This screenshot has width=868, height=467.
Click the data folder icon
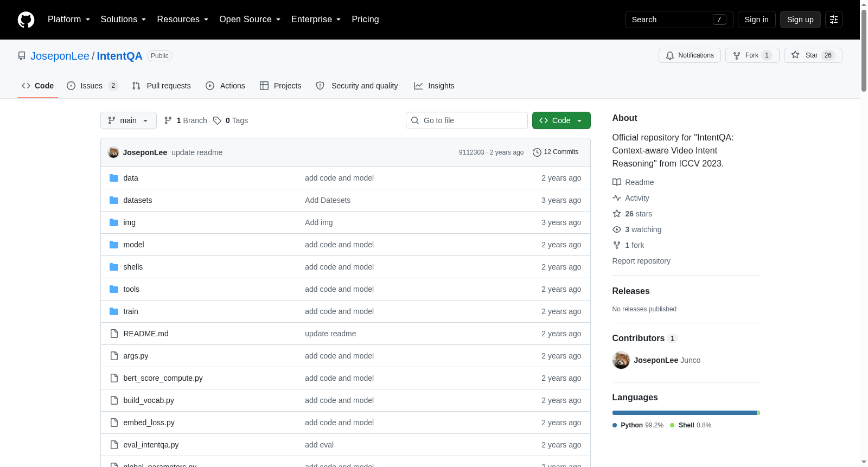pos(114,178)
